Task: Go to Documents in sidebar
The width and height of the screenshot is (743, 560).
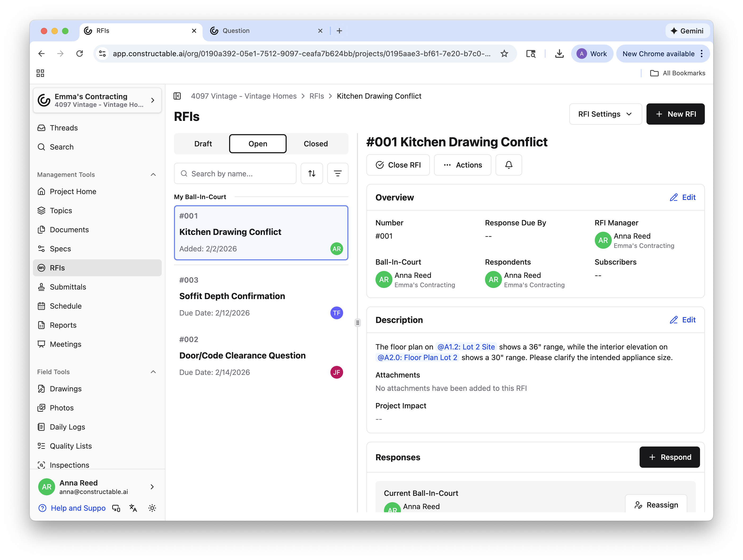Action: coord(97,230)
